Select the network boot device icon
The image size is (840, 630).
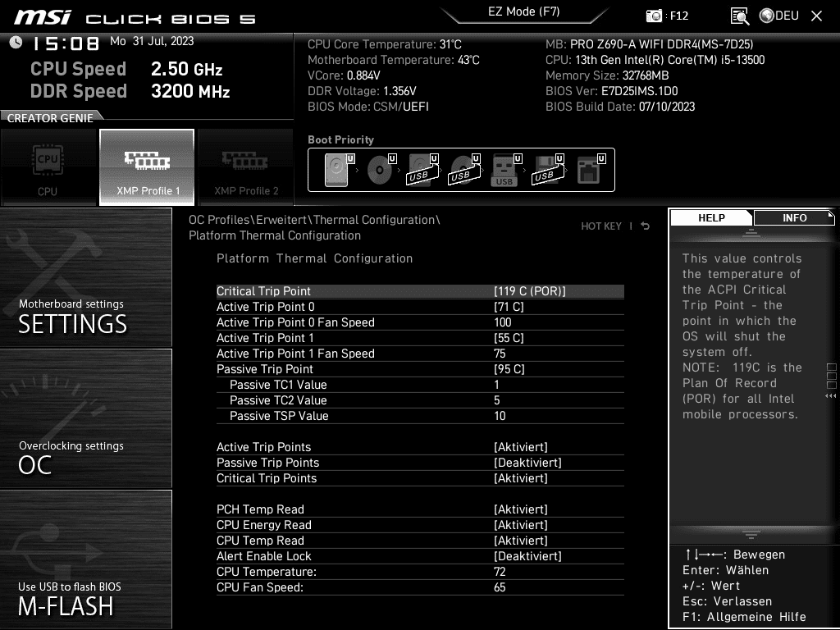coord(591,170)
